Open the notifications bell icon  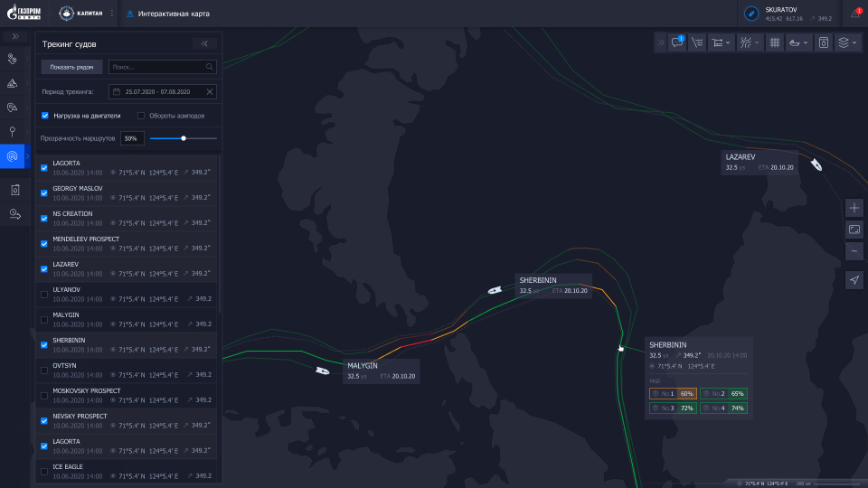pos(855,14)
